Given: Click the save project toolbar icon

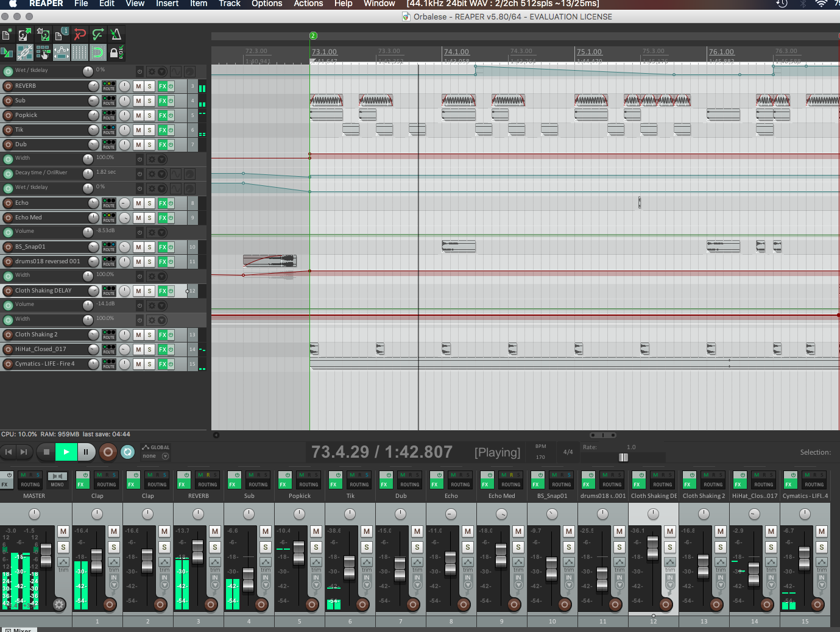Looking at the screenshot, I should tap(43, 35).
